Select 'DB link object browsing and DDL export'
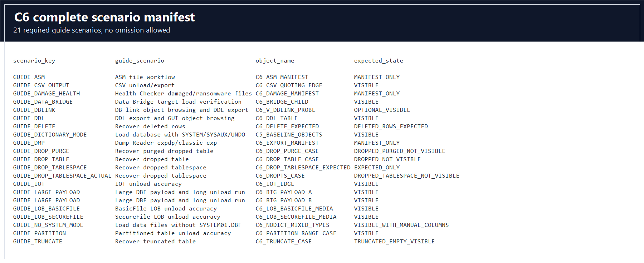644x263 pixels. coord(182,110)
